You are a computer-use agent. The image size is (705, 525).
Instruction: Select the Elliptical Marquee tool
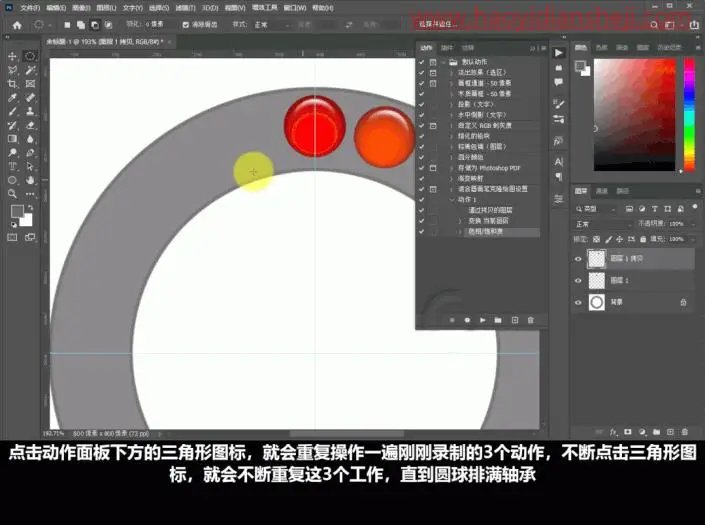(x=30, y=56)
